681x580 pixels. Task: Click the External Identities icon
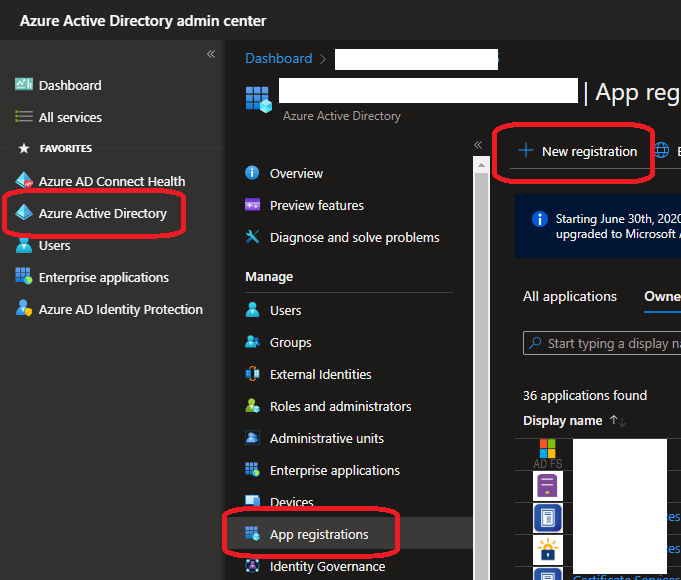pyautogui.click(x=253, y=374)
